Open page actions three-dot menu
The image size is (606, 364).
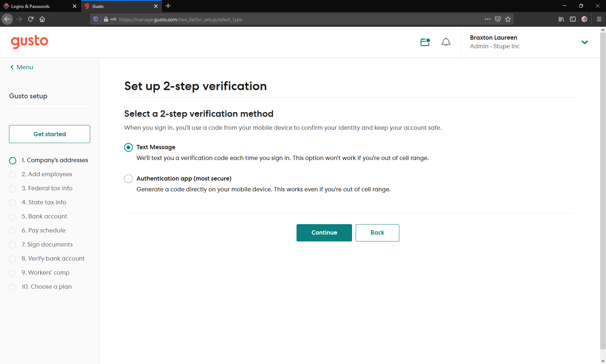488,19
